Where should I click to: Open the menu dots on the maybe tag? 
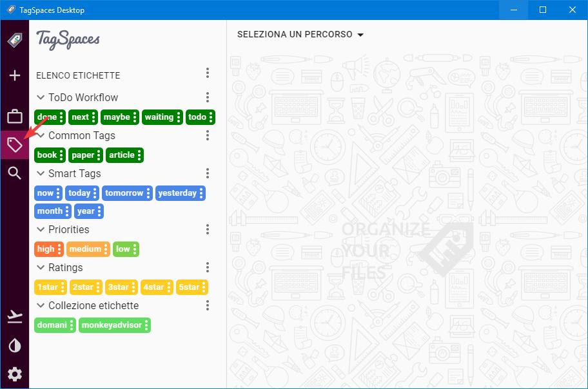(x=135, y=117)
